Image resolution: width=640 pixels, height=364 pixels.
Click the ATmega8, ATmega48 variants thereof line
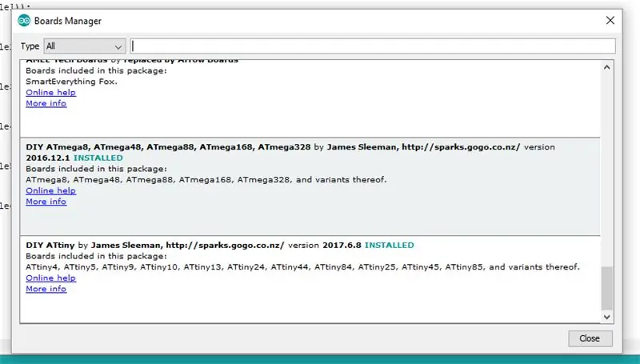(206, 180)
